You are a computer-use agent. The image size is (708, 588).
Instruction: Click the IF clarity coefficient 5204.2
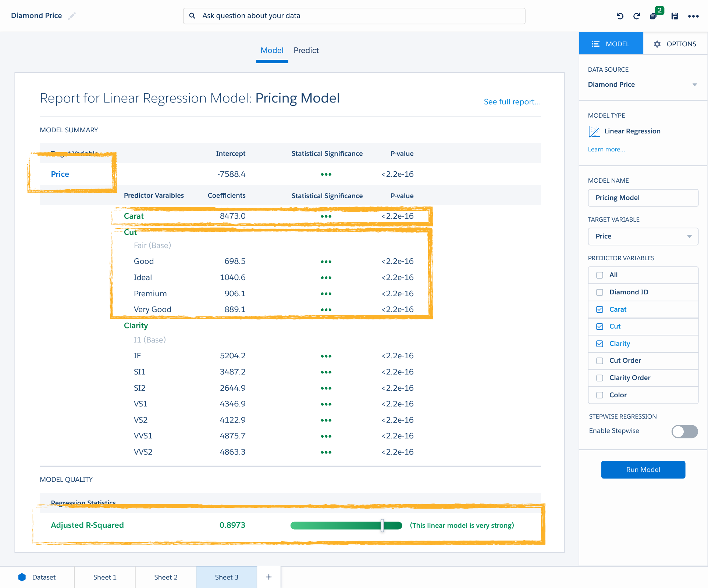[232, 356]
